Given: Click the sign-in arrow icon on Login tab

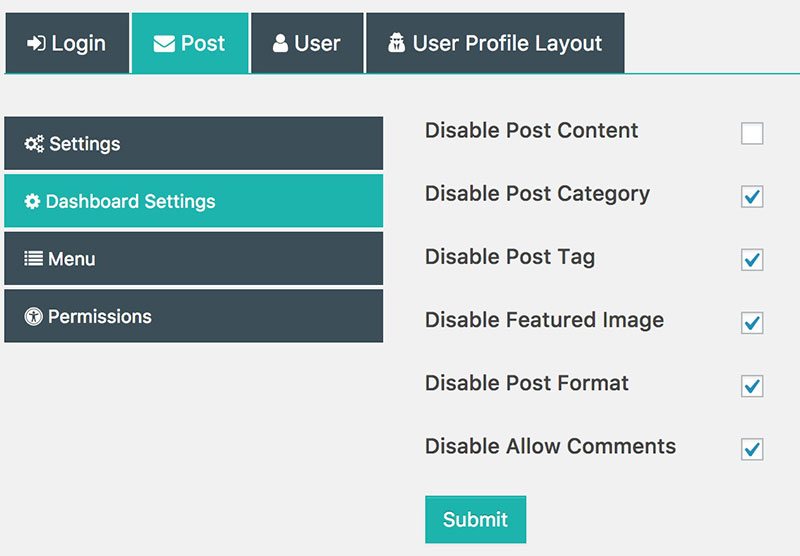Looking at the screenshot, I should coord(36,44).
